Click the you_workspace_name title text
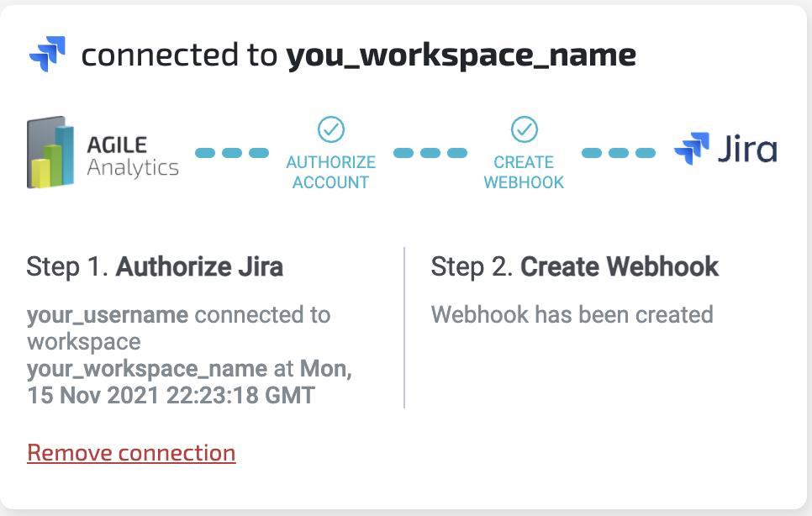Screen dimensions: 812x516 (461, 56)
